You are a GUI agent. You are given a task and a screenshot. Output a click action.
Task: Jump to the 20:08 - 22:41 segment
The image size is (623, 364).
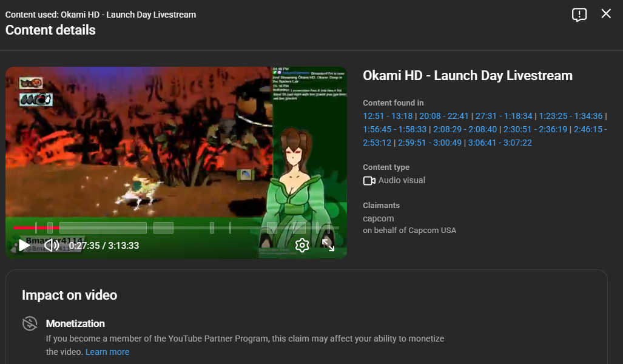(x=444, y=116)
